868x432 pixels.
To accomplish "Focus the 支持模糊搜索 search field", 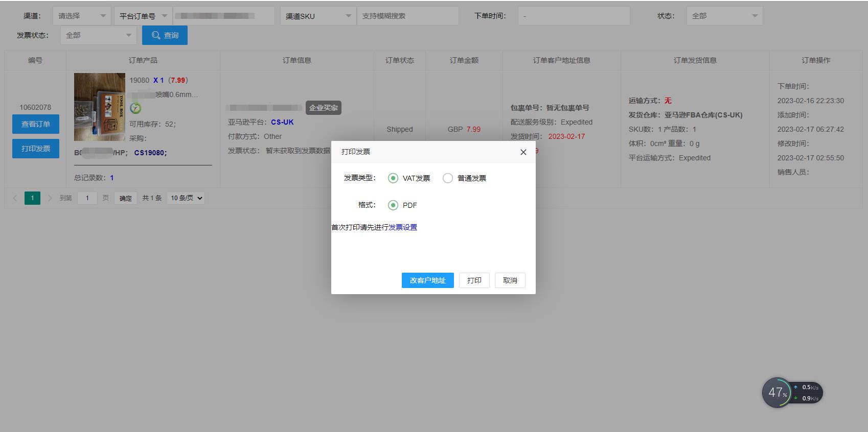I will coord(408,16).
